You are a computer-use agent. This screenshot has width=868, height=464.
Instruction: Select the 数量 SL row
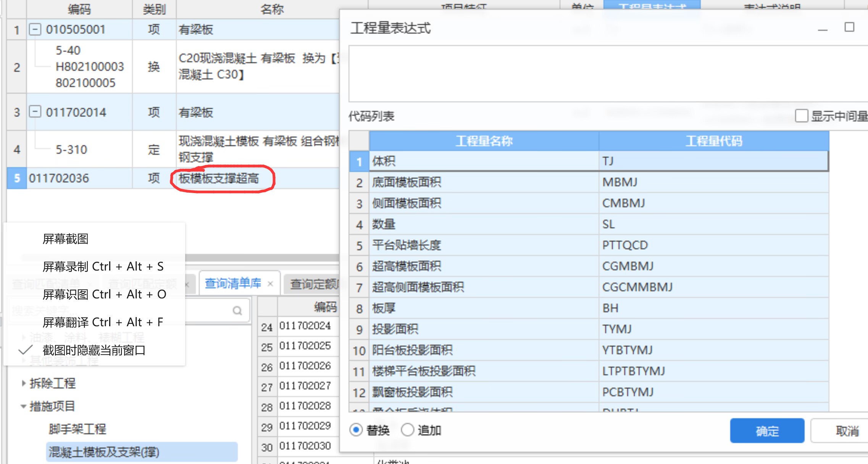589,224
